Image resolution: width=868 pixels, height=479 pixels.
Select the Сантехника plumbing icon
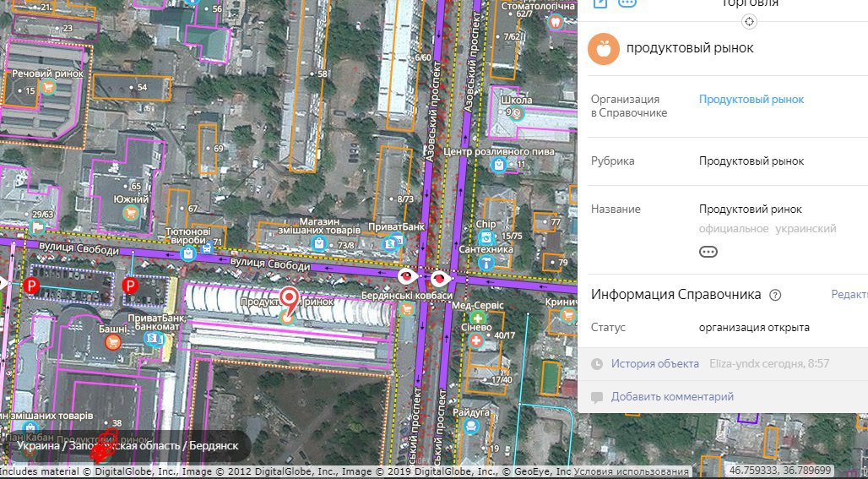(x=486, y=263)
